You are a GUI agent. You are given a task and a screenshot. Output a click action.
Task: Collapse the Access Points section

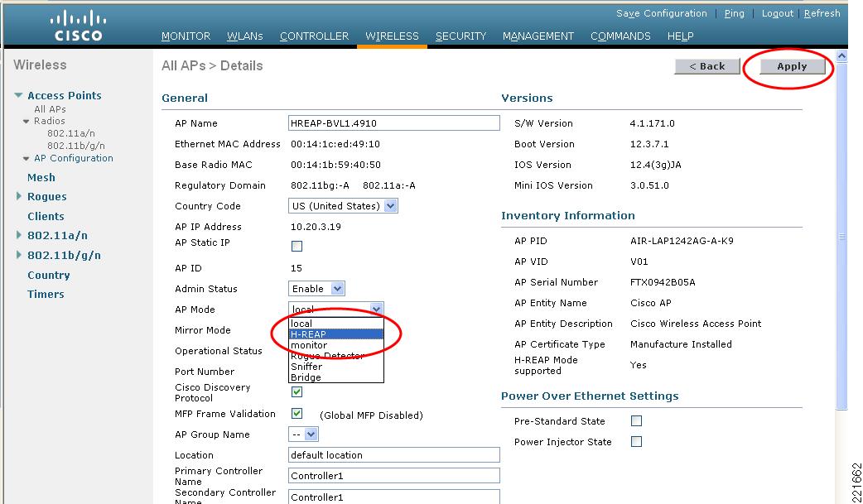(x=19, y=95)
